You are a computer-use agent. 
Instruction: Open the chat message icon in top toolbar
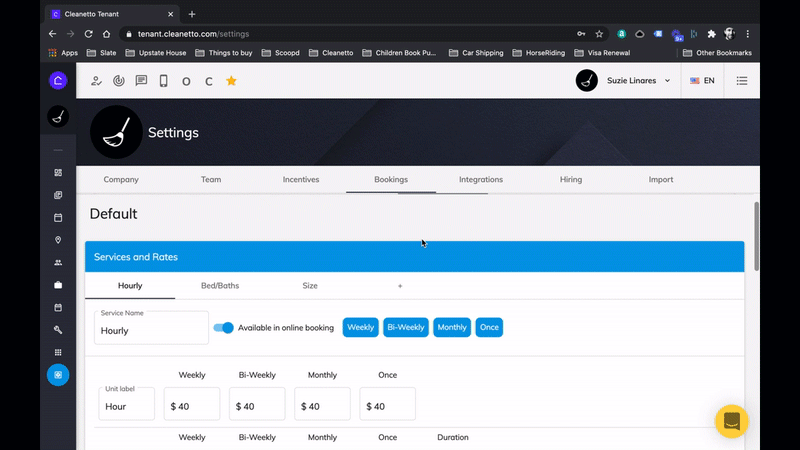[141, 81]
